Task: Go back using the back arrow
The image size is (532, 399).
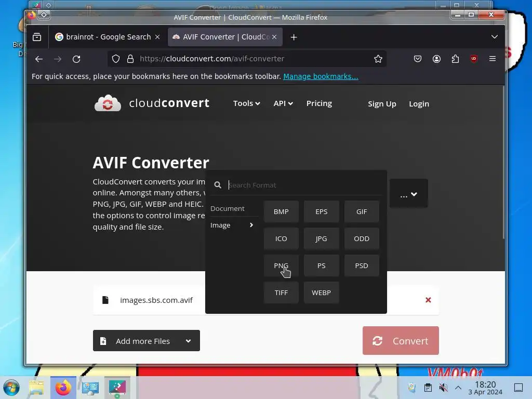Action: point(38,59)
